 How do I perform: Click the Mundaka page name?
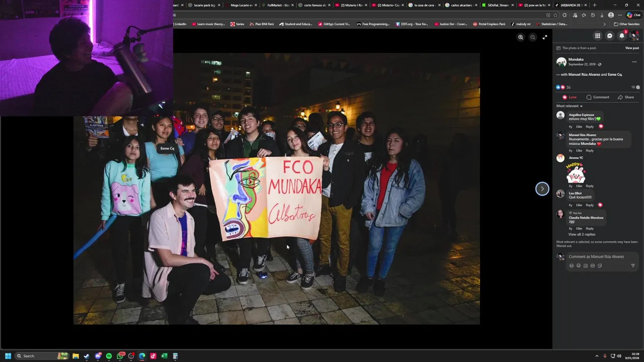(576, 59)
